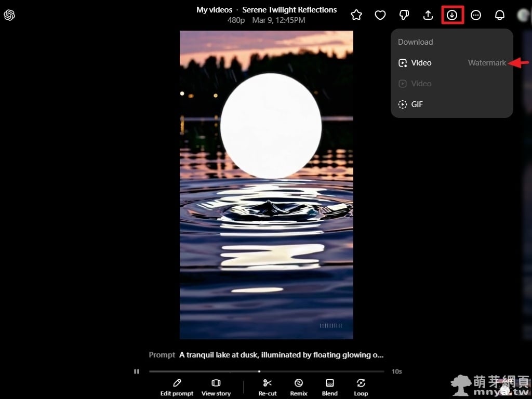Go to My videos link
The height and width of the screenshot is (399, 532).
tap(214, 10)
